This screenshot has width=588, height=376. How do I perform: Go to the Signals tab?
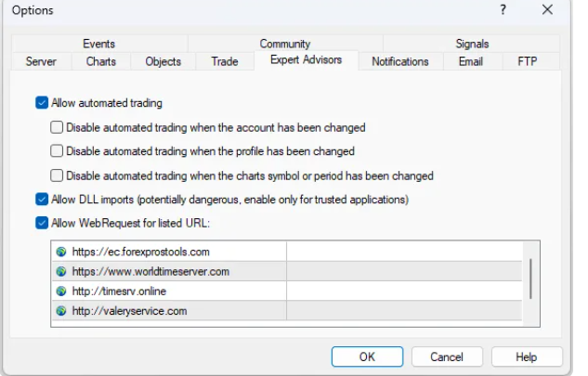[472, 44]
